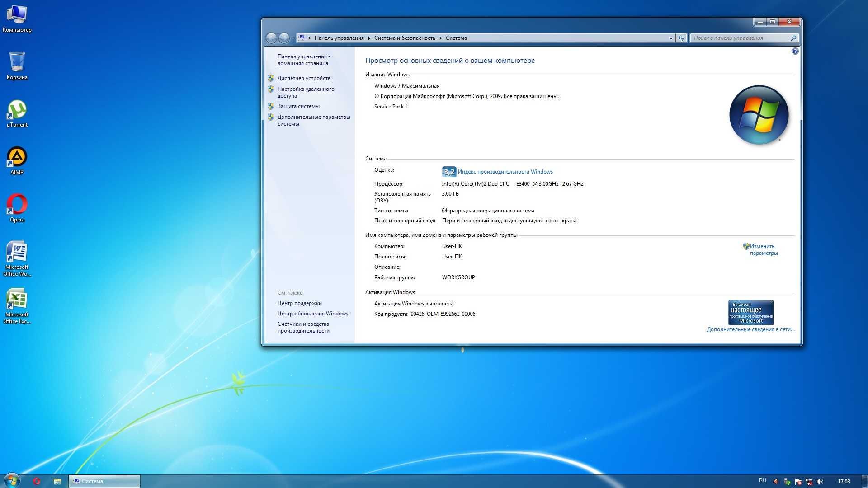Image resolution: width=868 pixels, height=488 pixels.
Task: Select the Microsoft Office Excel shortcut
Action: point(17,306)
